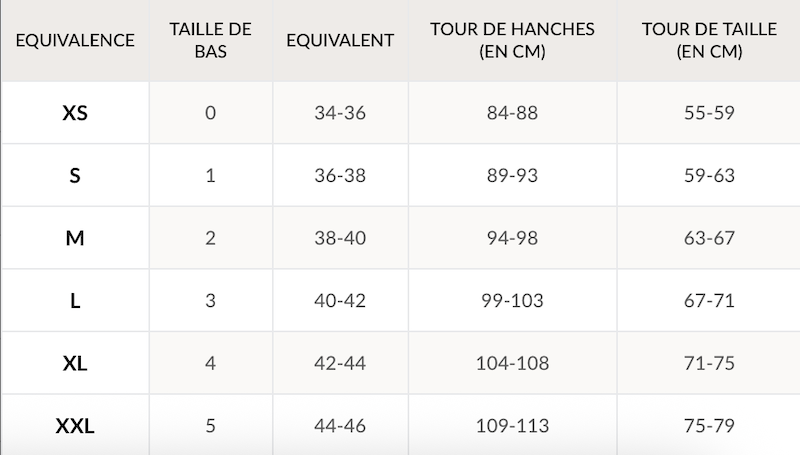
Task: Click the EQUIVALENT column header
Action: 340,41
